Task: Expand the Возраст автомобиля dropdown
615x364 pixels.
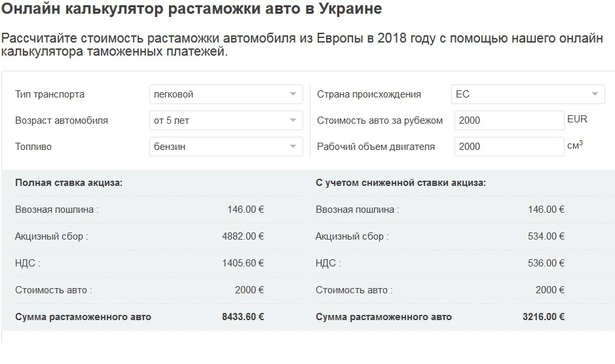Action: 226,120
